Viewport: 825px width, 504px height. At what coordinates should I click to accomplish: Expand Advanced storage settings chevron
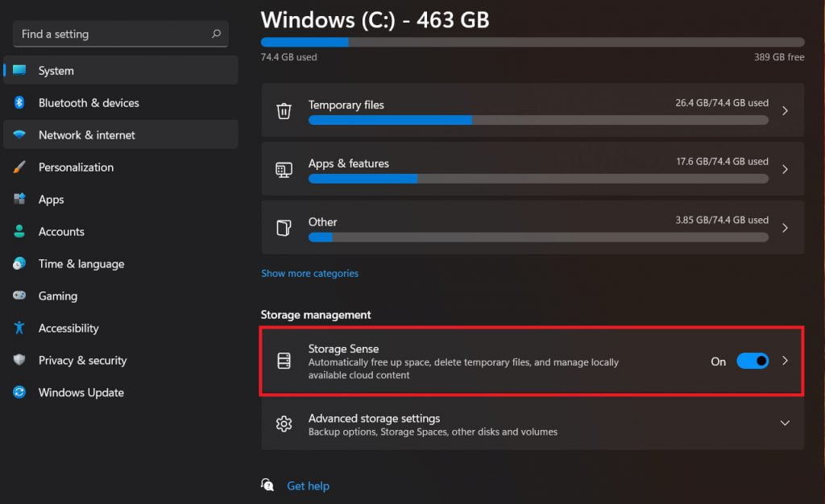tap(785, 423)
